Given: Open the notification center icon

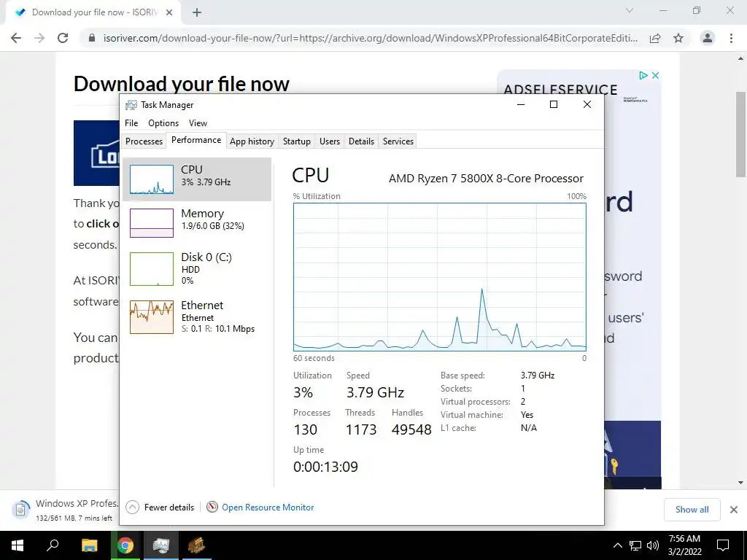Looking at the screenshot, I should click(x=723, y=545).
